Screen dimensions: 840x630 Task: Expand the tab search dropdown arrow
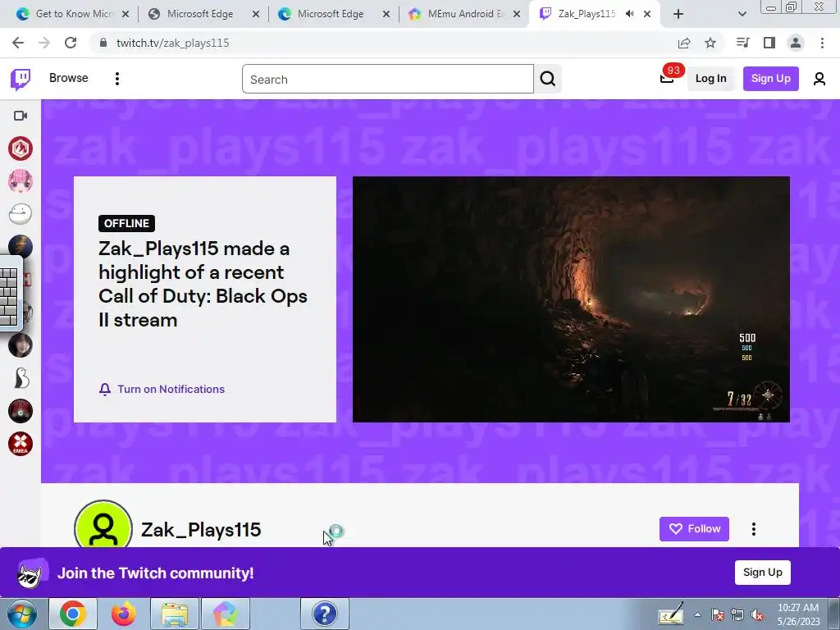coord(742,14)
